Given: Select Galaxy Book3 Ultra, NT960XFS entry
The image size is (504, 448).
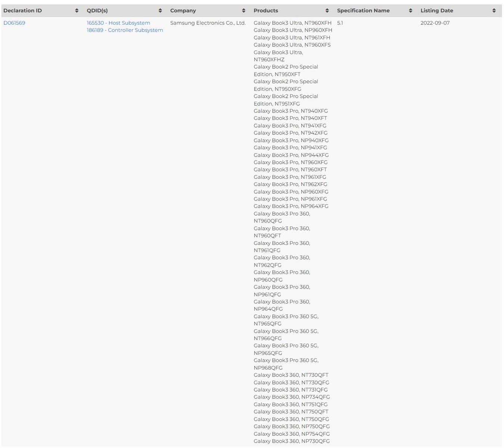Looking at the screenshot, I should (x=292, y=45).
